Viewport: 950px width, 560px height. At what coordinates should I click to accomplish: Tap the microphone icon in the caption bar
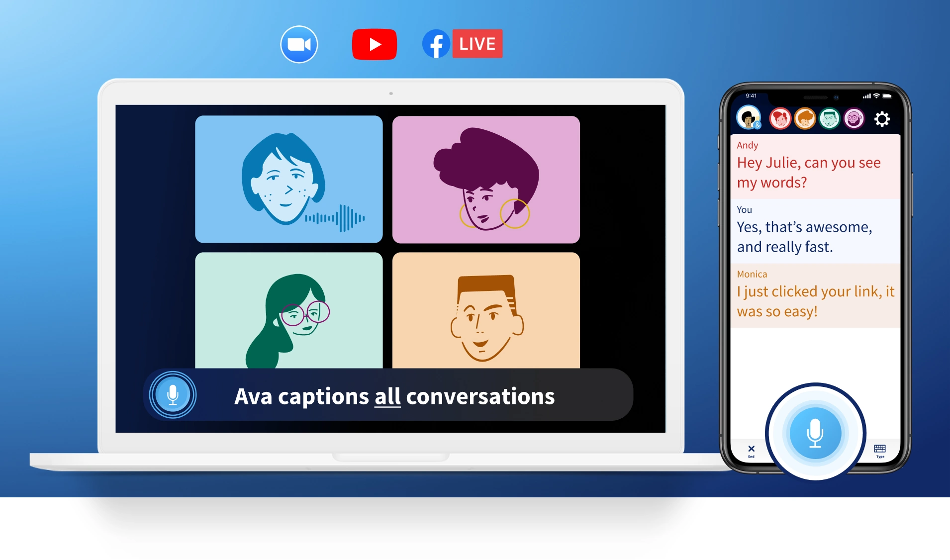pos(173,395)
